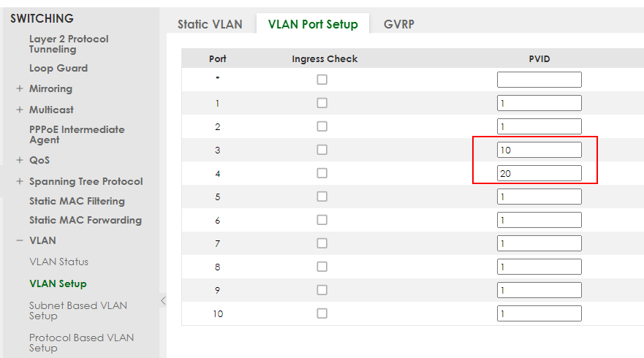Viewport: 644px width, 358px height.
Task: Switch to the Static VLAN tab
Action: 210,24
